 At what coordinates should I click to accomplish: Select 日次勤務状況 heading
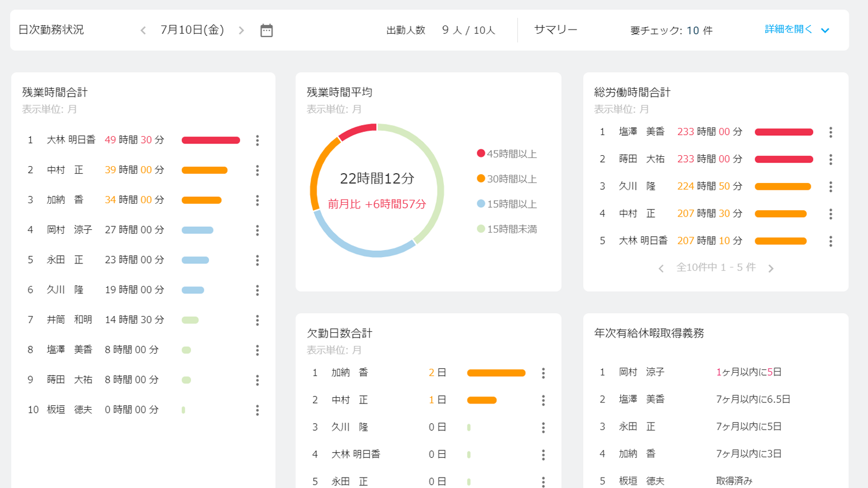51,30
